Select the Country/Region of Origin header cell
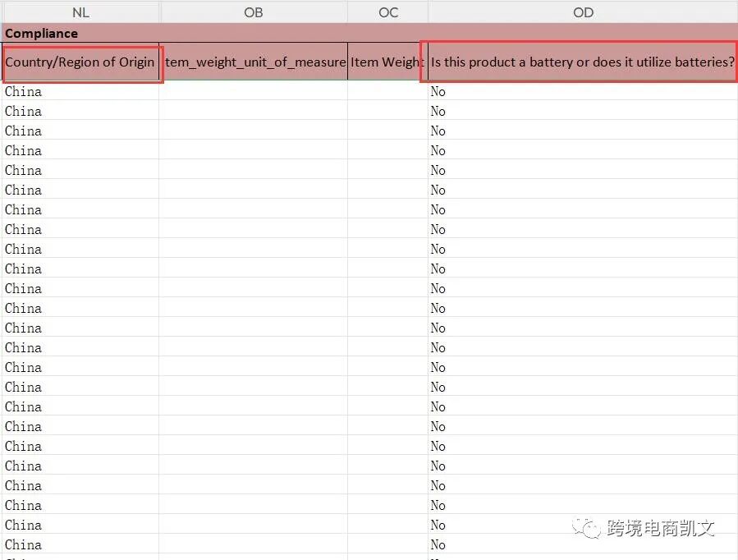The width and height of the screenshot is (738, 560). point(80,62)
